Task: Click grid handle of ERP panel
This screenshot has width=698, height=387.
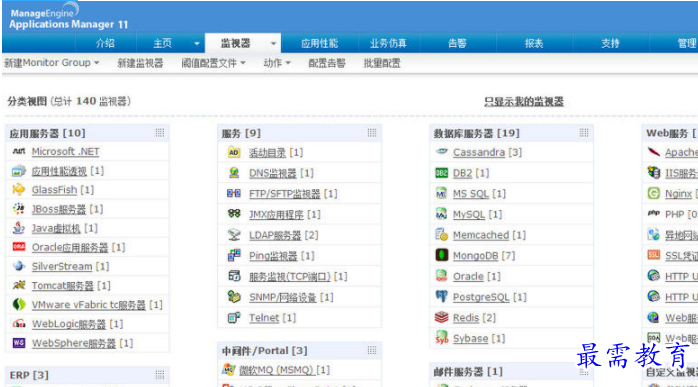Action: click(x=160, y=375)
